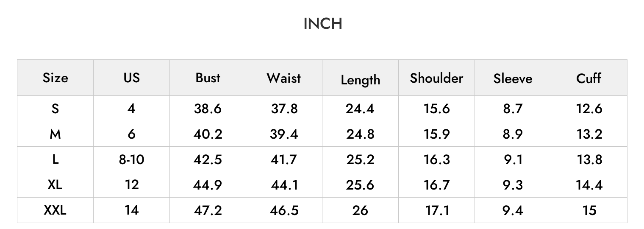Image resolution: width=644 pixels, height=229 pixels.
Task: Select the Length column header
Action: (360, 80)
